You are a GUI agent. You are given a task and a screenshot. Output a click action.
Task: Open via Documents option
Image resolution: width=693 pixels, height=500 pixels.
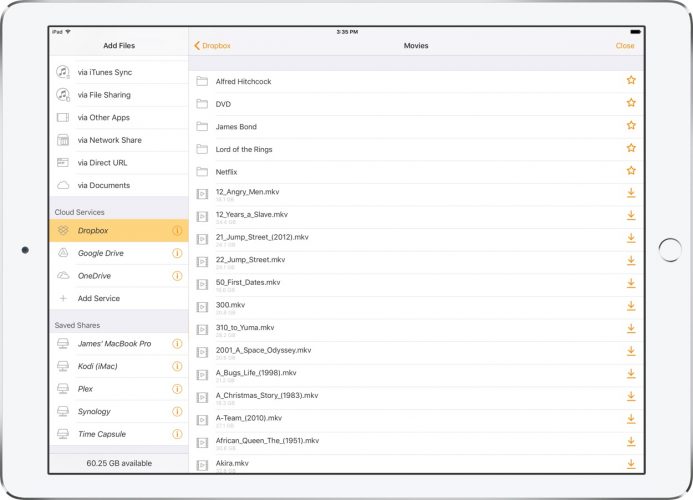[119, 185]
